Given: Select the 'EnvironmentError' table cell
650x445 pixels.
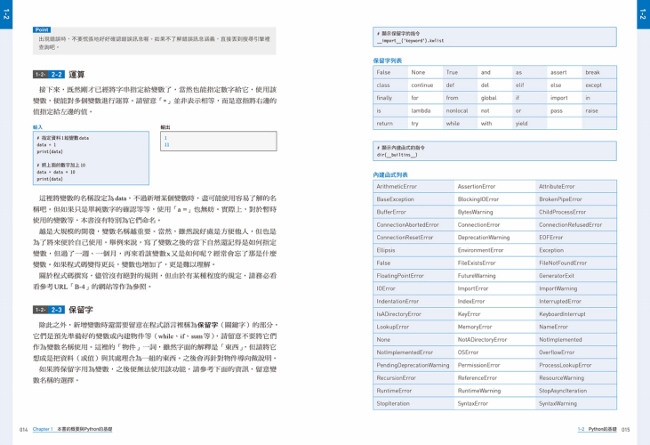Looking at the screenshot, I should point(495,250).
